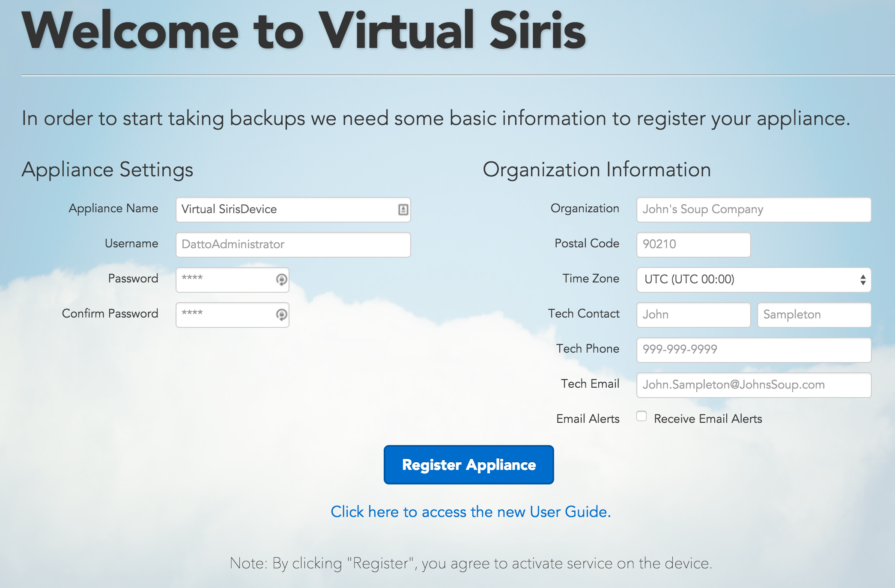Click the Postal Code label

pos(587,243)
